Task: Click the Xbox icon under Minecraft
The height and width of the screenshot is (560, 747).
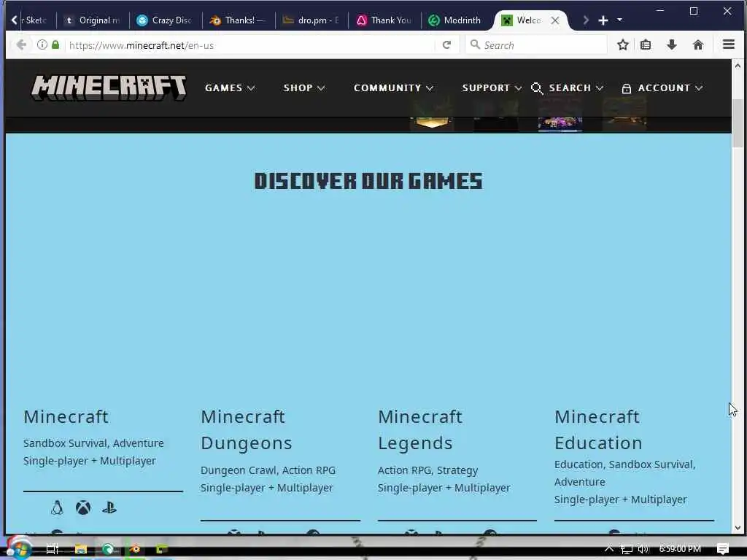Action: [x=83, y=507]
